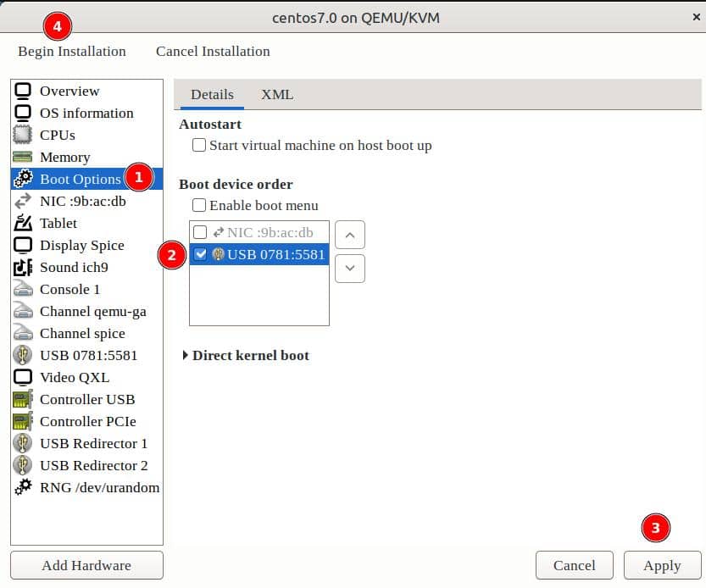Select Channel spice entry

(x=87, y=333)
